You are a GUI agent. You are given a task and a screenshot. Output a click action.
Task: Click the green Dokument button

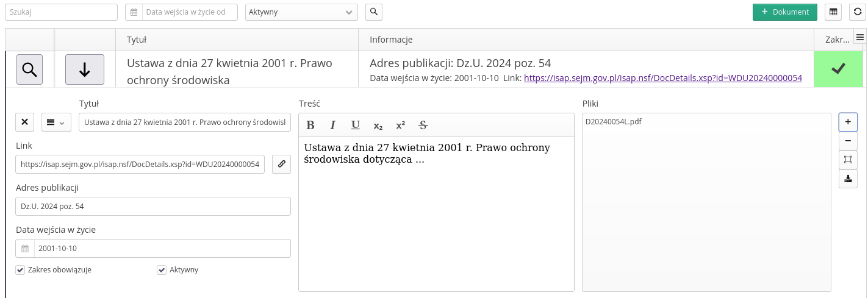(x=784, y=12)
